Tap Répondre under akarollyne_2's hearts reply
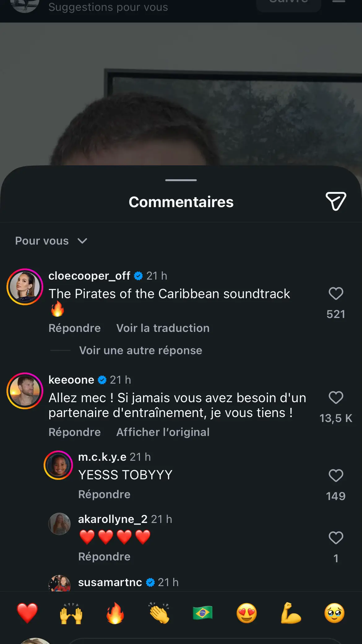The width and height of the screenshot is (362, 644). [x=104, y=557]
